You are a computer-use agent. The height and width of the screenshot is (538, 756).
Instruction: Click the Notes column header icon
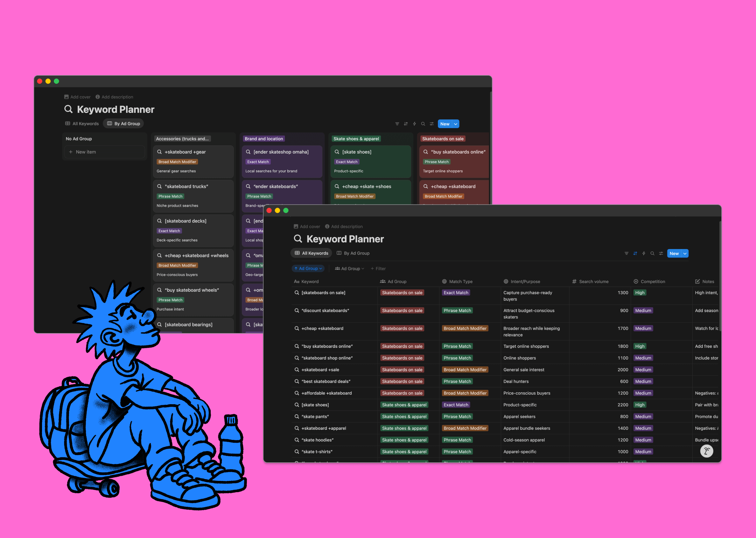(x=697, y=281)
